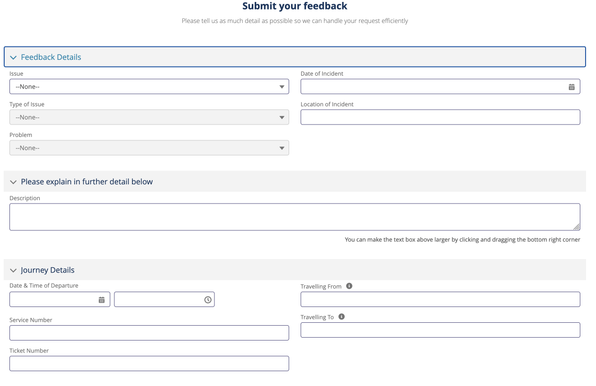
Task: Focus the departure time field
Action: coord(164,299)
